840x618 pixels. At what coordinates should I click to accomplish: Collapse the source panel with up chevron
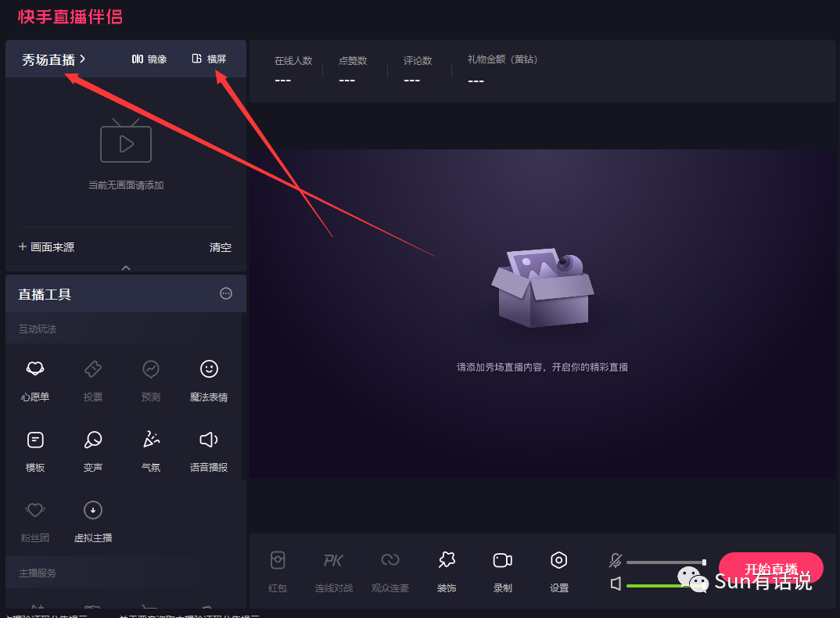[x=126, y=268]
